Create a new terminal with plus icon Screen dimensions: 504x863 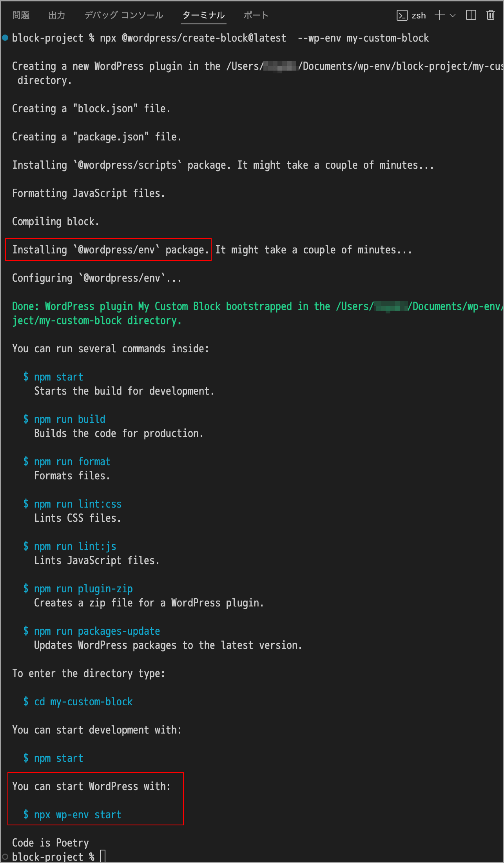pyautogui.click(x=440, y=15)
